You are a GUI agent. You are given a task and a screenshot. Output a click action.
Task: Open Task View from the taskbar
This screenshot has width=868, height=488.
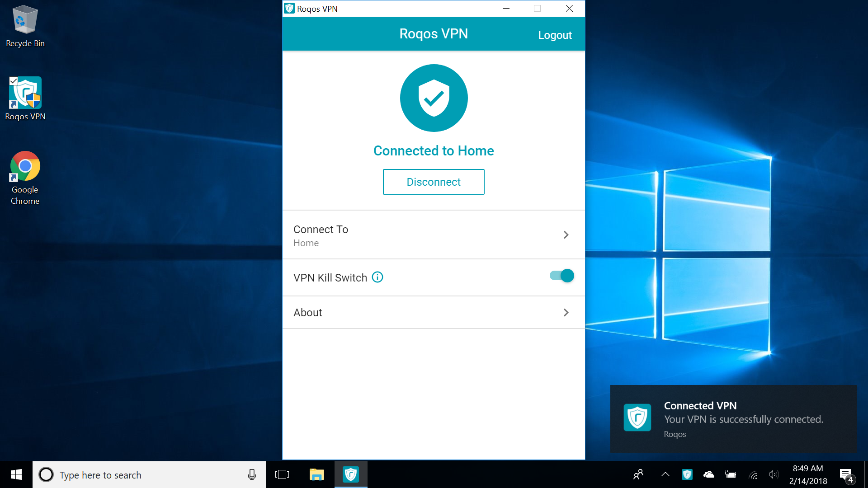click(x=282, y=474)
